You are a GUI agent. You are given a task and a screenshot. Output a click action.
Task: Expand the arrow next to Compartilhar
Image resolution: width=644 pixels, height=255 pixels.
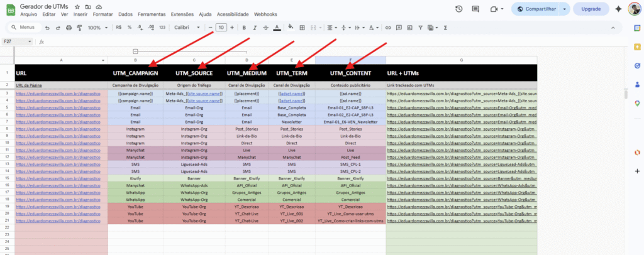point(565,9)
